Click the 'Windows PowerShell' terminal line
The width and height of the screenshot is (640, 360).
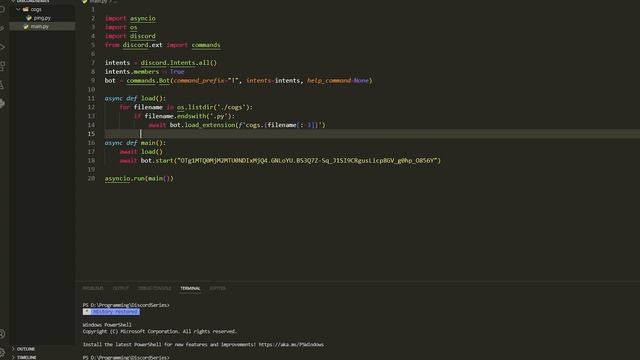tap(107, 325)
